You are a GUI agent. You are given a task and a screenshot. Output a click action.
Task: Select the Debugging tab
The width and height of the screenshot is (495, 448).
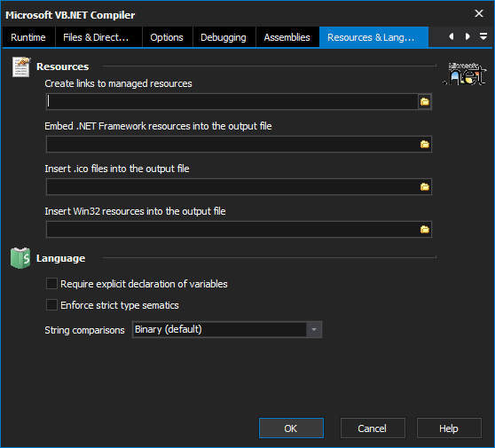224,37
